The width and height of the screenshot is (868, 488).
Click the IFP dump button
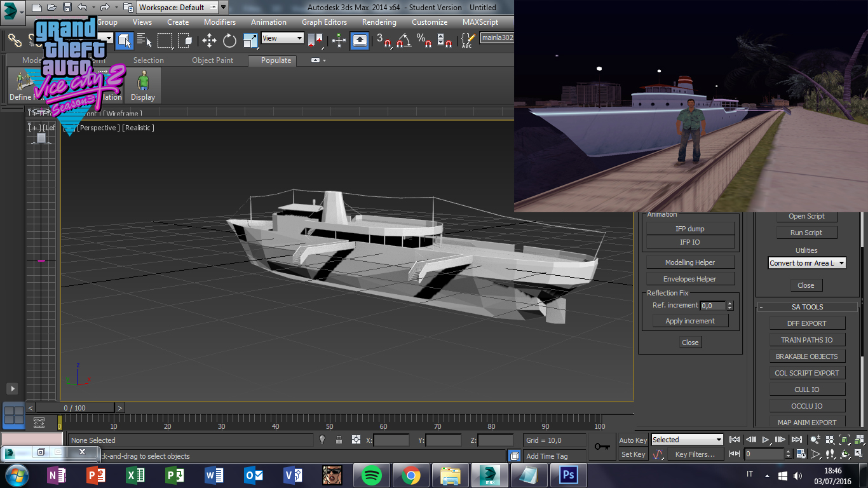click(690, 229)
